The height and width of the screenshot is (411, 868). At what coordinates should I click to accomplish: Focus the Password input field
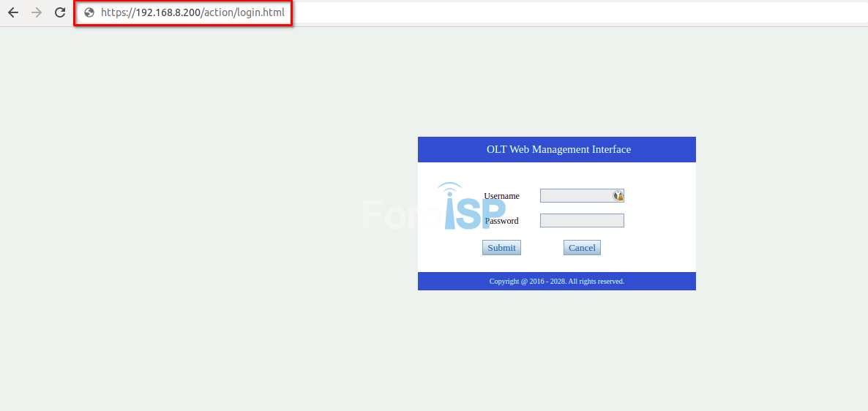[x=582, y=221]
